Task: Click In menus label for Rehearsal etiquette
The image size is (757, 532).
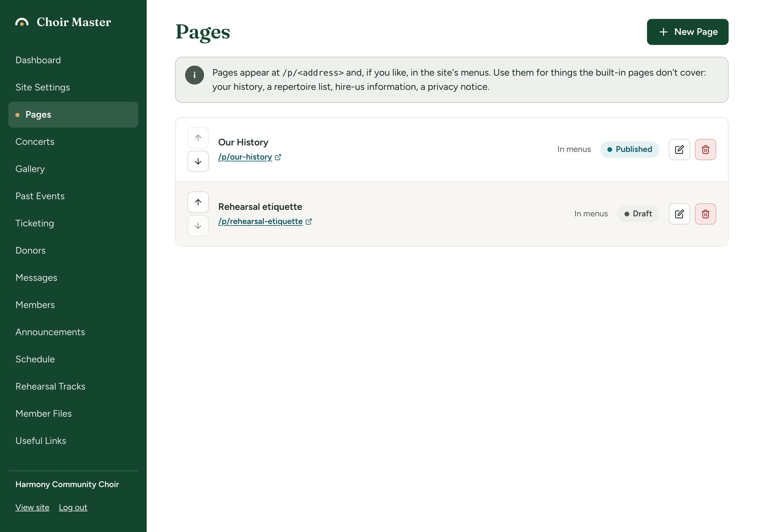Action: [x=591, y=214]
